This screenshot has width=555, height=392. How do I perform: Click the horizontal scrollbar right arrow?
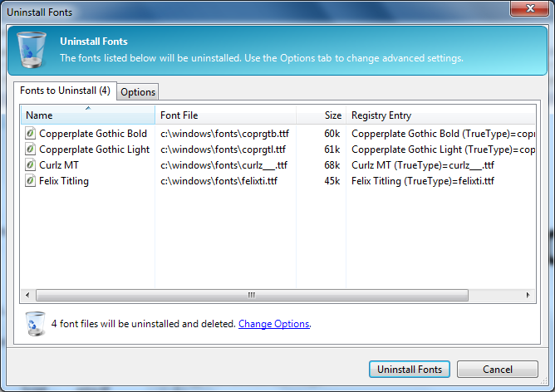coord(528,295)
